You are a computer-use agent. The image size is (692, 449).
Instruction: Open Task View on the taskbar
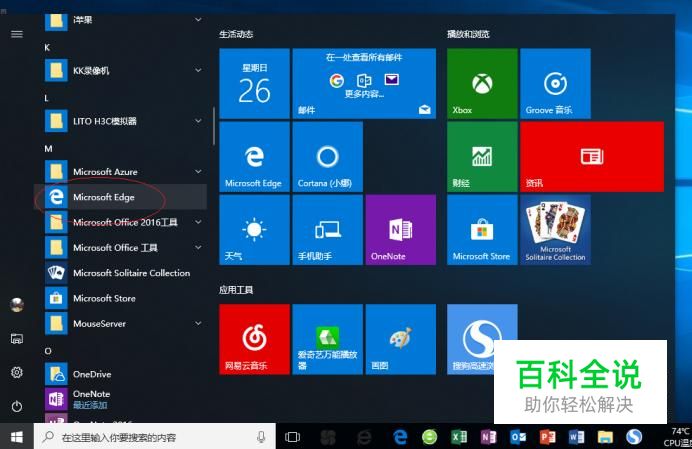click(292, 437)
